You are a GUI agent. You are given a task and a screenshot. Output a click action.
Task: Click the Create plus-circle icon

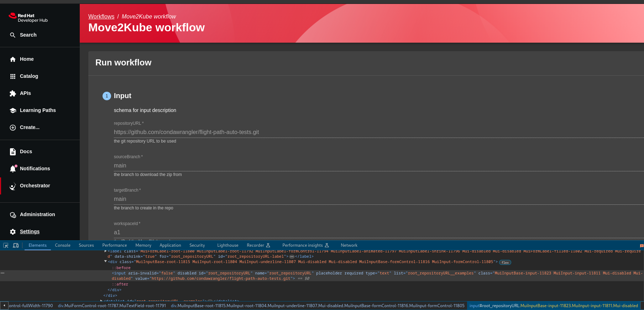[13, 128]
